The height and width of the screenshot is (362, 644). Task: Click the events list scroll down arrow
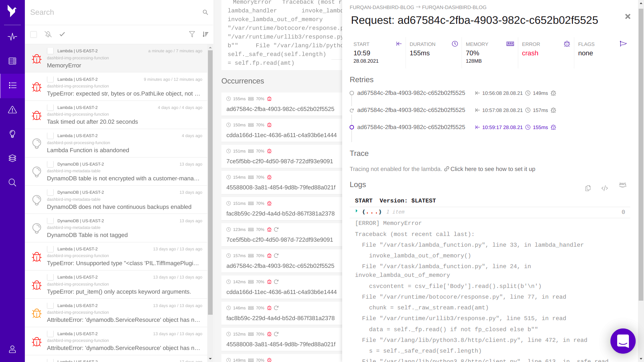point(210,359)
